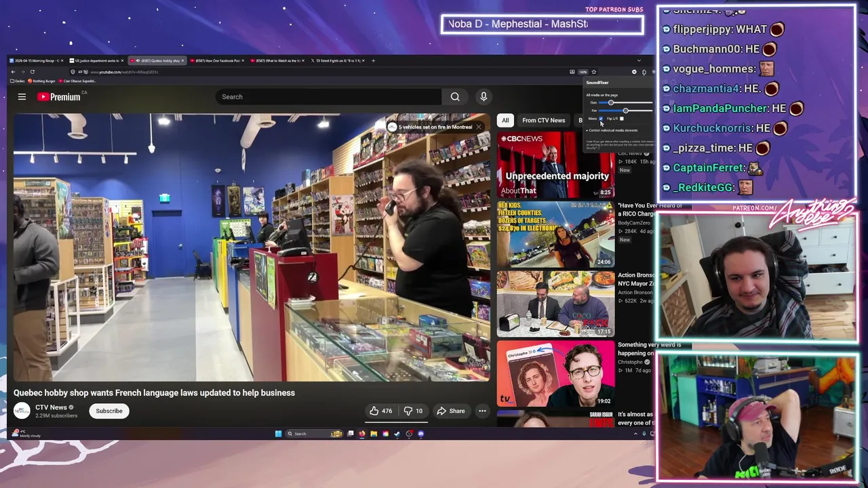The height and width of the screenshot is (488, 868).
Task: Click the YouTube search magnifier button
Action: coord(455,97)
